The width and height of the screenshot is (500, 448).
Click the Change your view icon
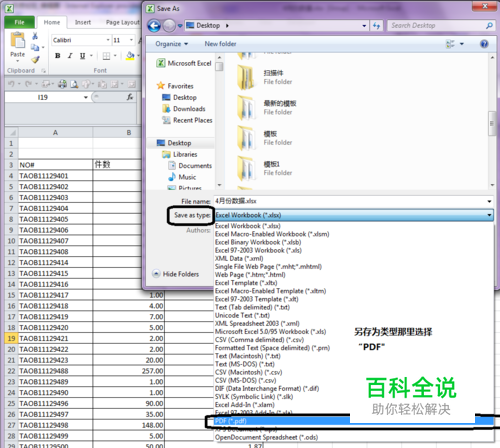(x=450, y=44)
